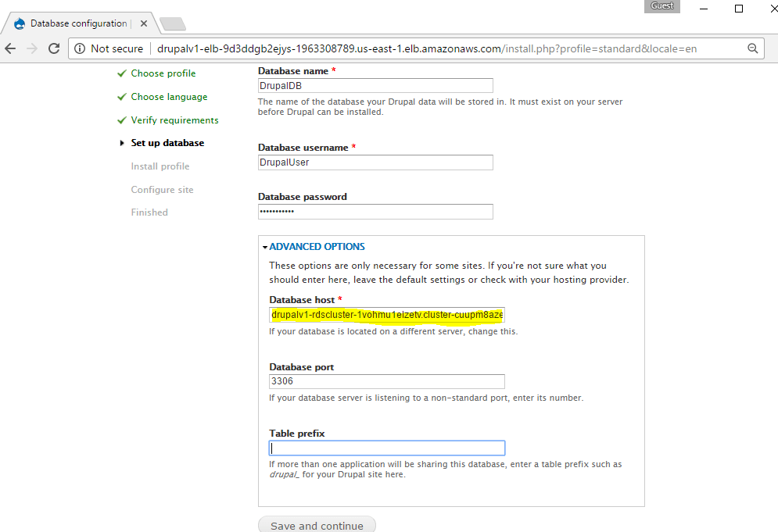Image resolution: width=778 pixels, height=532 pixels.
Task: Click the zoom magnifier icon in address bar
Action: (x=752, y=48)
